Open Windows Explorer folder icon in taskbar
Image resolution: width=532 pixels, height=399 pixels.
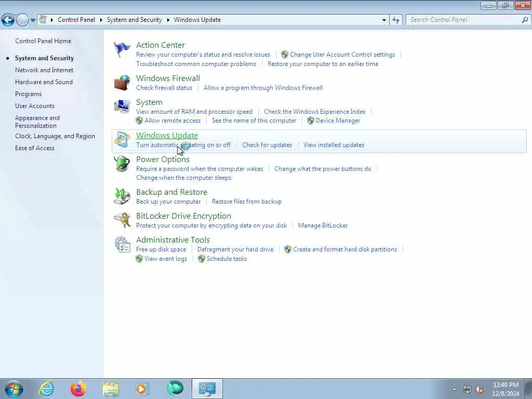pyautogui.click(x=111, y=389)
